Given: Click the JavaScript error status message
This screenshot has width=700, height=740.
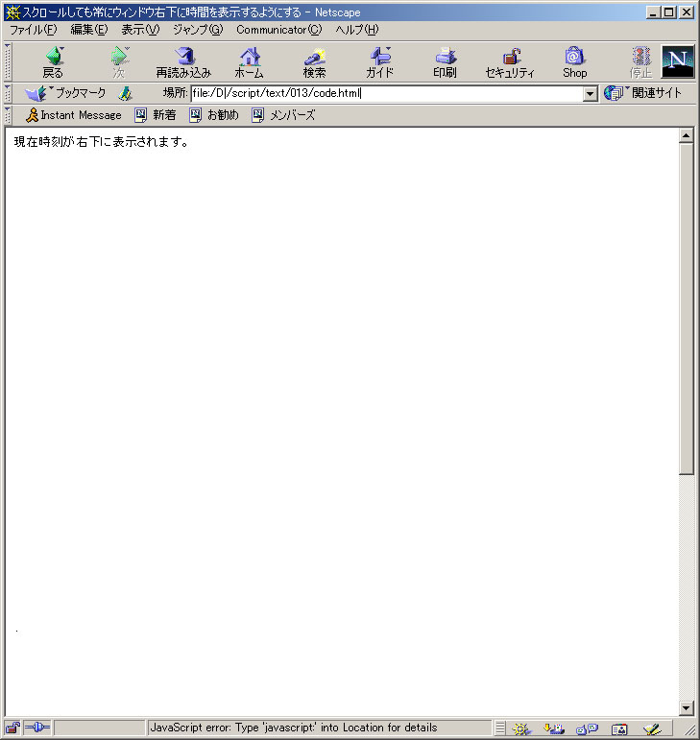Looking at the screenshot, I should pos(294,728).
